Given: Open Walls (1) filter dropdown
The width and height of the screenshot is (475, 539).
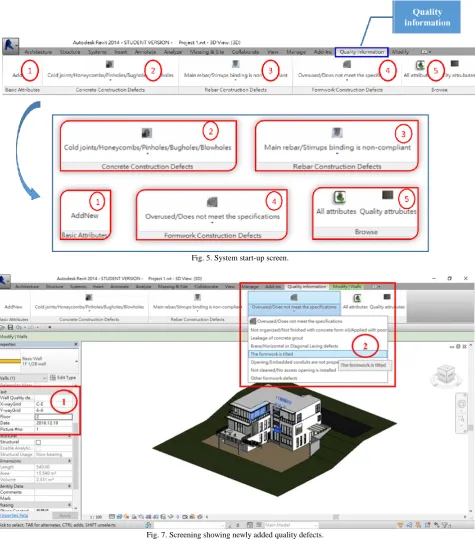Looking at the screenshot, I should tap(44, 378).
